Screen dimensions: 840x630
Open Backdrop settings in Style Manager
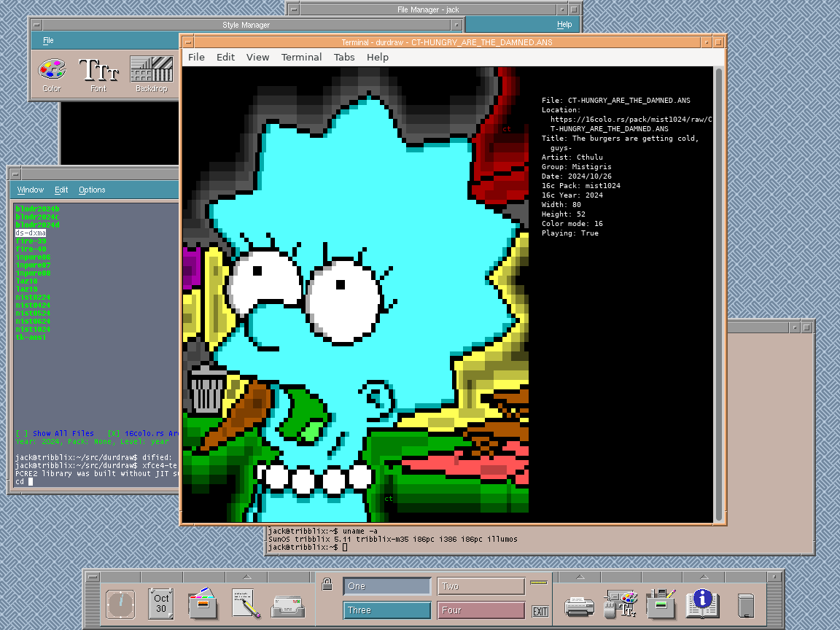click(x=152, y=74)
